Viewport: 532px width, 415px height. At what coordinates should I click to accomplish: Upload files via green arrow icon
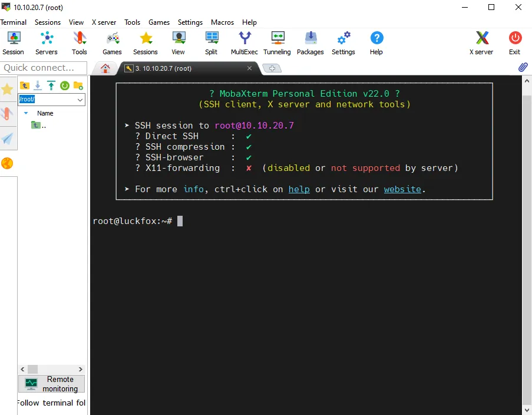[51, 85]
